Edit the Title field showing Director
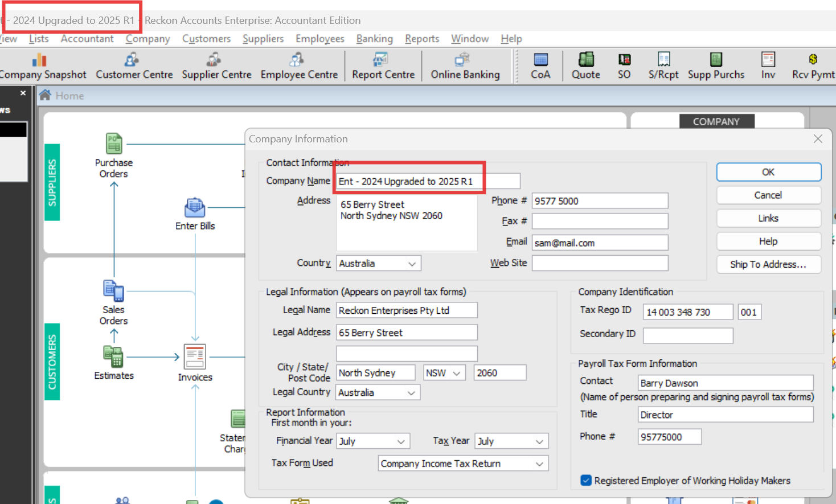The height and width of the screenshot is (504, 836). tap(726, 415)
